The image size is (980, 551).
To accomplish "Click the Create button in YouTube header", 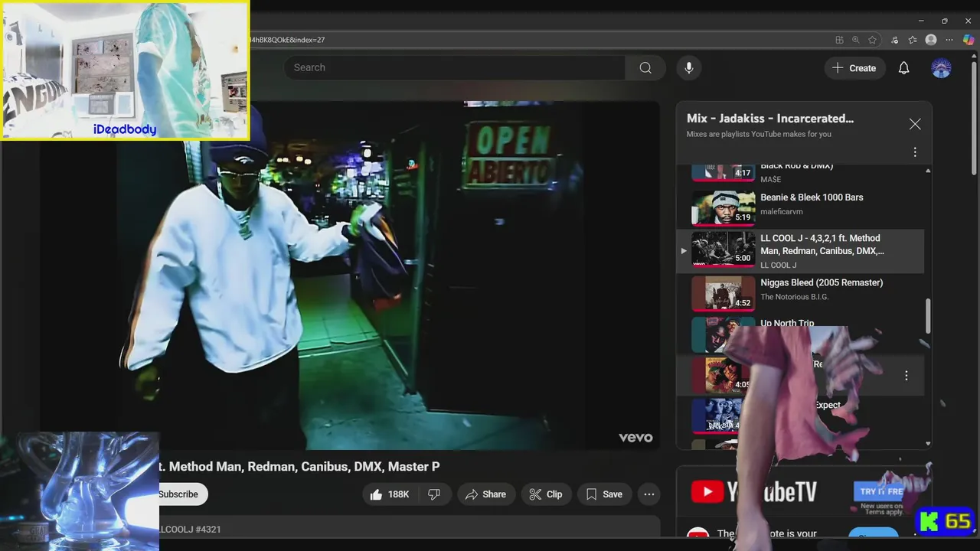I will [855, 68].
